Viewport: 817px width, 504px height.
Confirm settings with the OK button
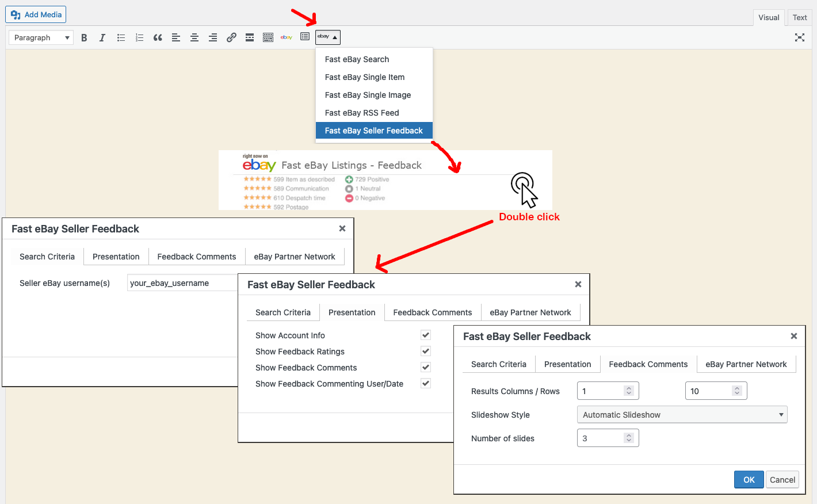(x=749, y=479)
